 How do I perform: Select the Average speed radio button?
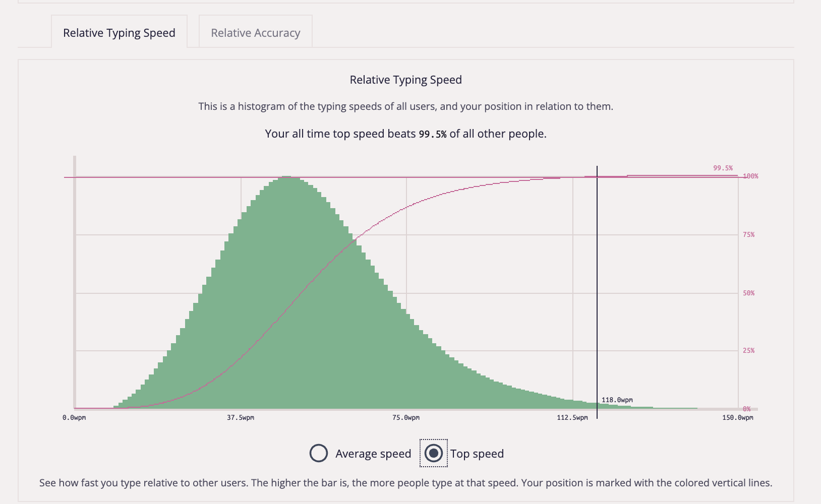tap(319, 453)
